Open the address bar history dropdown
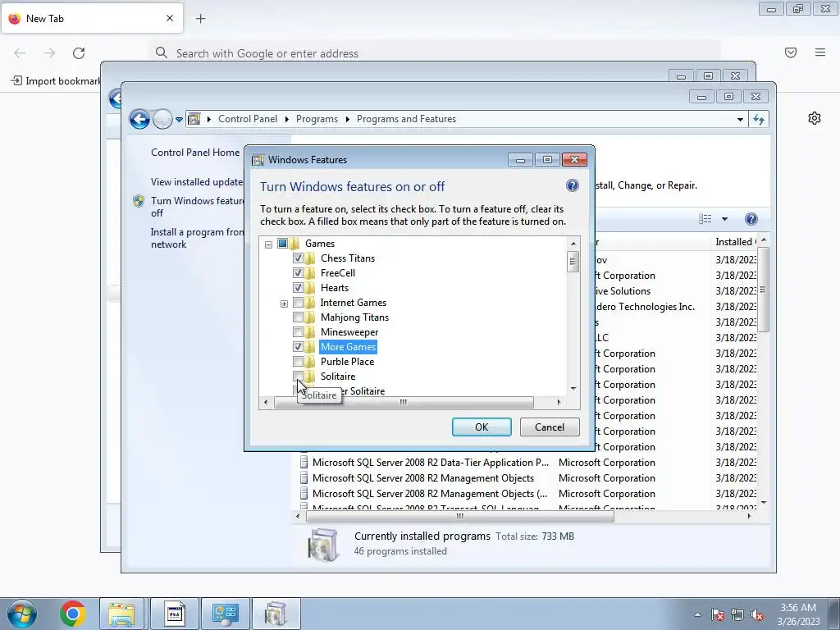Image resolution: width=840 pixels, height=630 pixels. (740, 120)
